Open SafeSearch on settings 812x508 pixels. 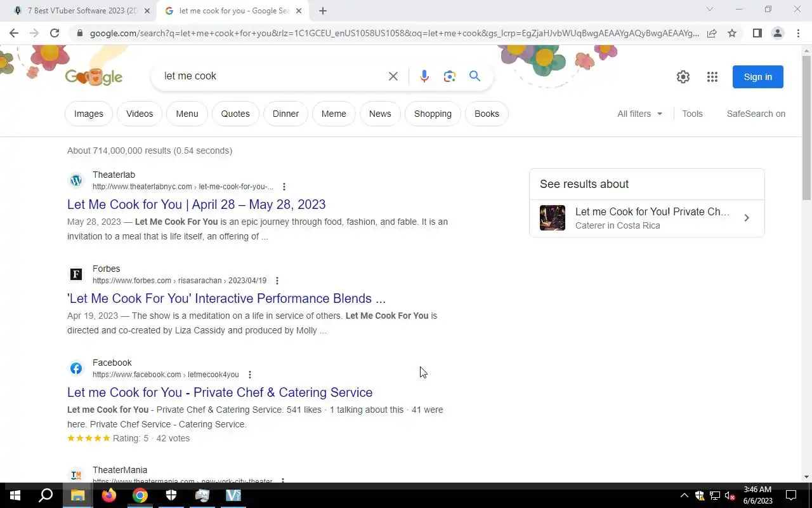pos(756,114)
